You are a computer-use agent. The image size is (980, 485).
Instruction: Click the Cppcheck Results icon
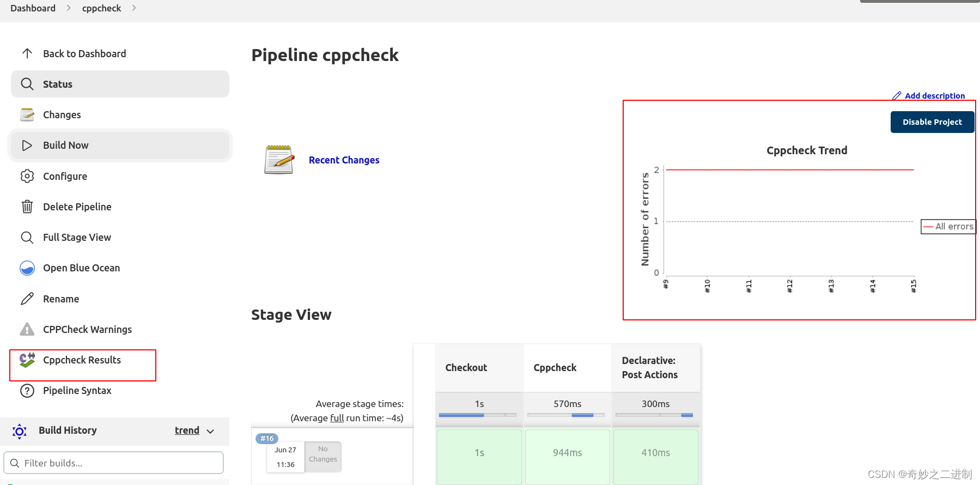tap(27, 360)
